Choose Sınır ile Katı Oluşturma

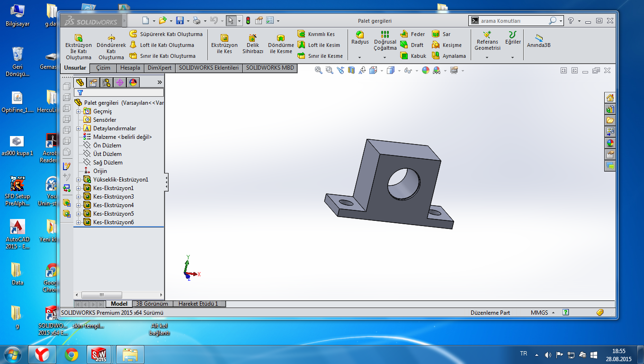click(x=162, y=56)
